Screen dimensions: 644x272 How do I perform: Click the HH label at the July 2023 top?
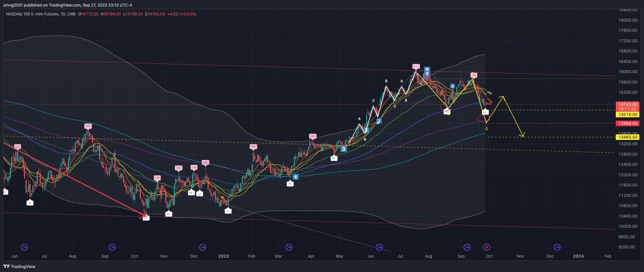pyautogui.click(x=416, y=66)
